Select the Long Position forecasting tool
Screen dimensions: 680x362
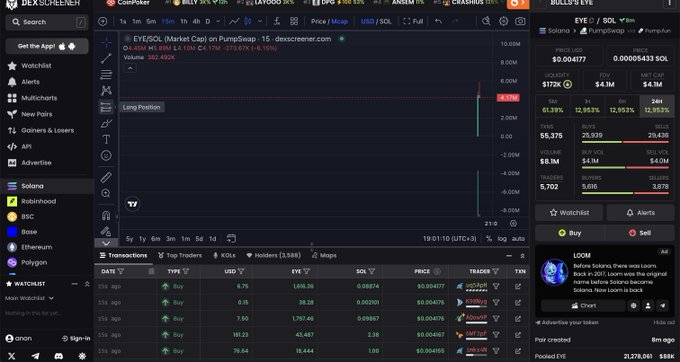[106, 107]
